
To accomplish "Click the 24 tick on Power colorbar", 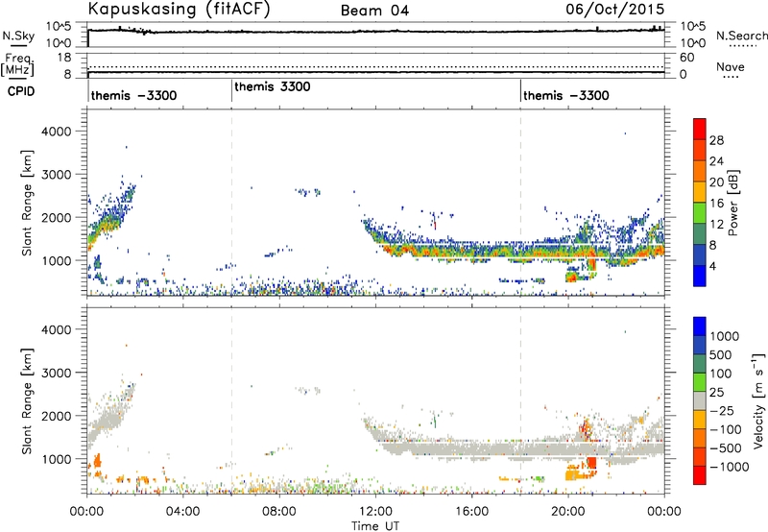I will (716, 161).
